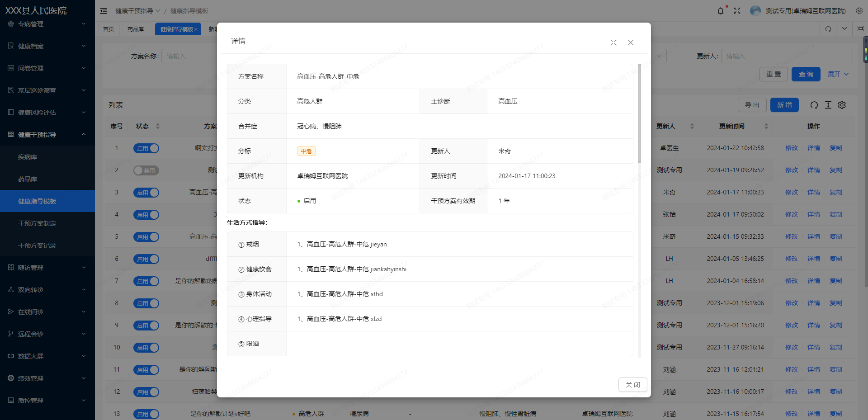The width and height of the screenshot is (868, 420).
Task: Disable the 启用 toggle on row 1
Action: (146, 148)
